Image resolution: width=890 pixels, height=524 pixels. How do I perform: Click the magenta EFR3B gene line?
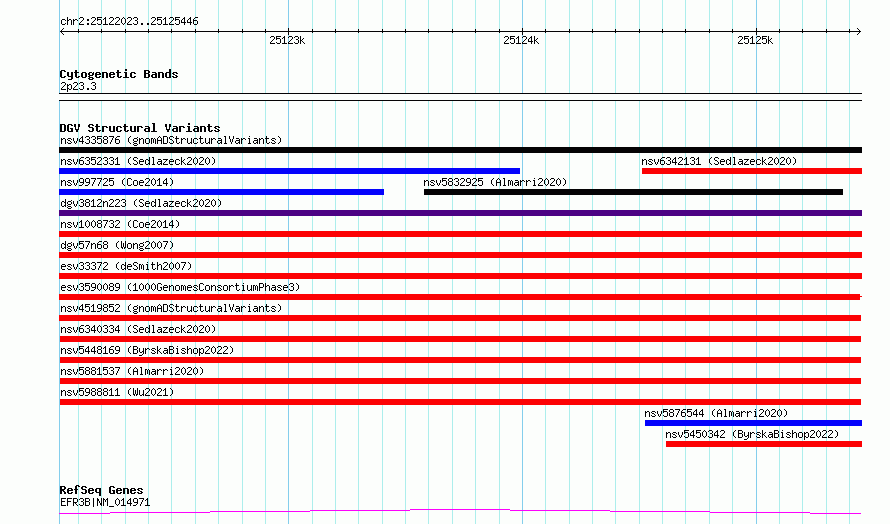(460, 512)
